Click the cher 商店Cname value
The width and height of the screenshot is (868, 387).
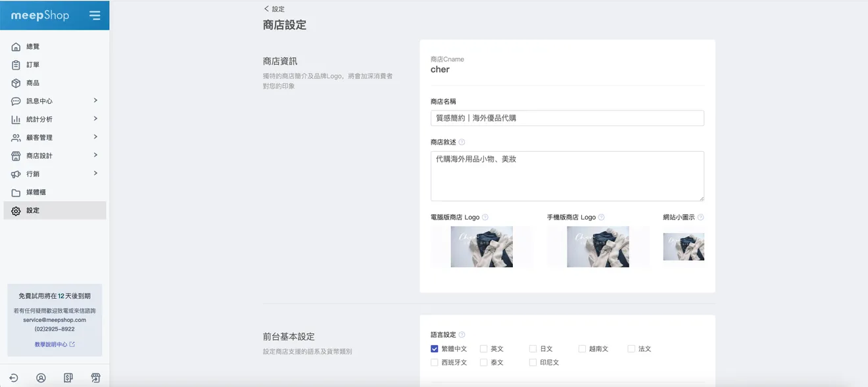point(440,70)
